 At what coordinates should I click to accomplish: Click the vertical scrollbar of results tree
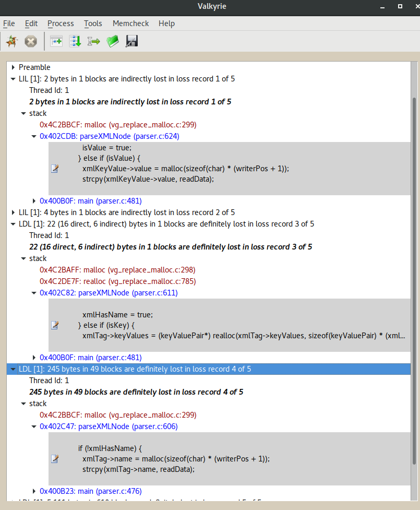point(415,261)
